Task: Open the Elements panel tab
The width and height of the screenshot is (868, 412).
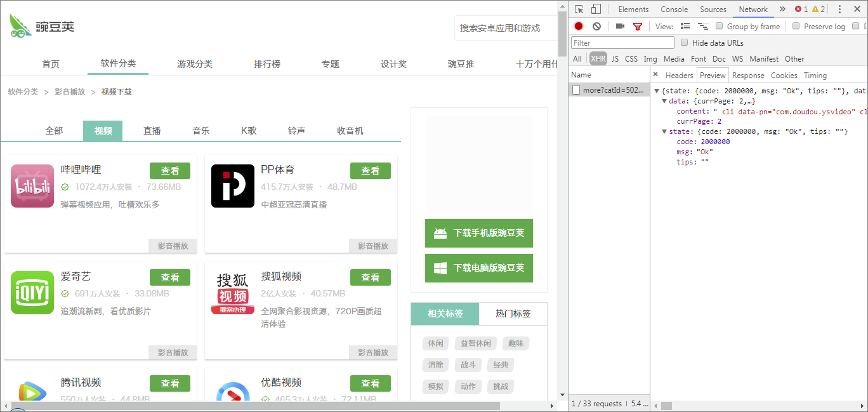Action: [x=633, y=9]
